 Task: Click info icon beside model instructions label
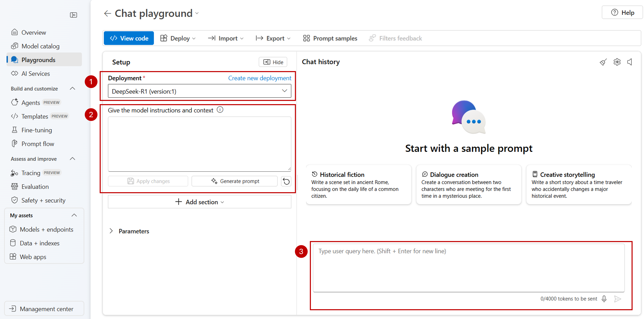click(220, 110)
